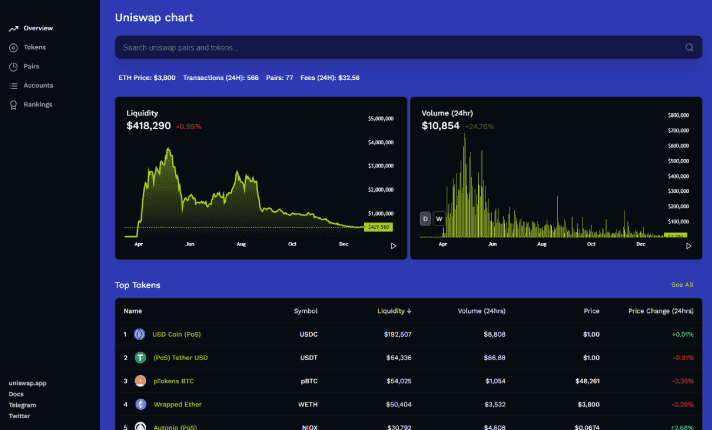Open (PoS) Tether USD token page
The height and width of the screenshot is (430, 712).
pyautogui.click(x=180, y=357)
